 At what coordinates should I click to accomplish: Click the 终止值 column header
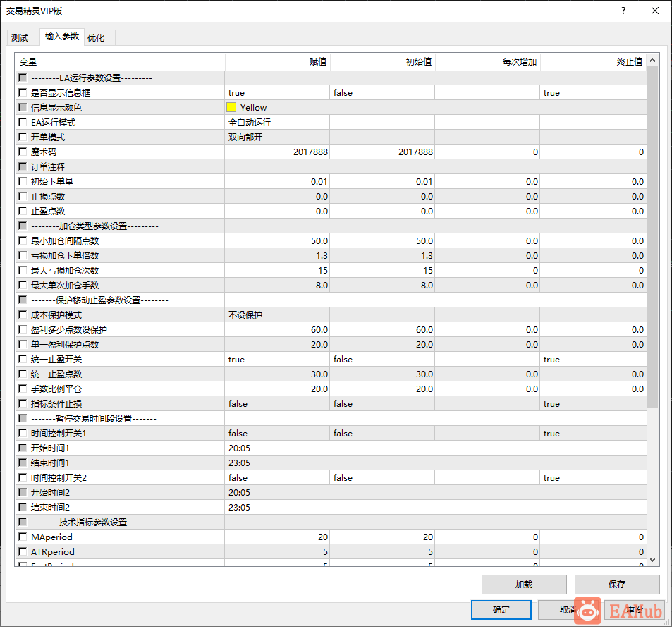click(x=594, y=61)
